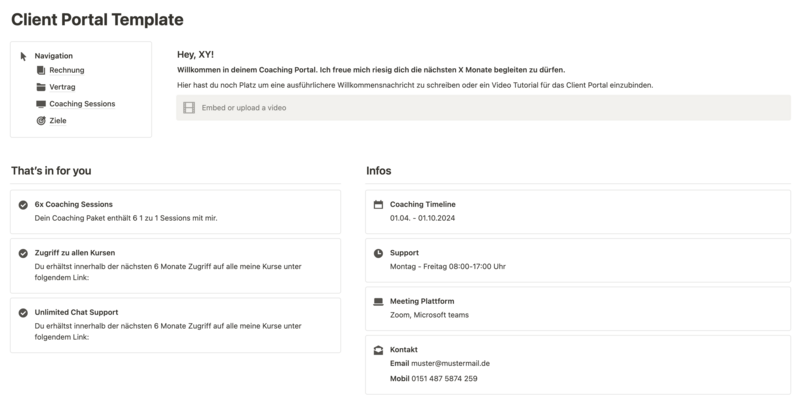Image resolution: width=800 pixels, height=408 pixels.
Task: Click the Client Portal Template page title
Action: coord(97,19)
